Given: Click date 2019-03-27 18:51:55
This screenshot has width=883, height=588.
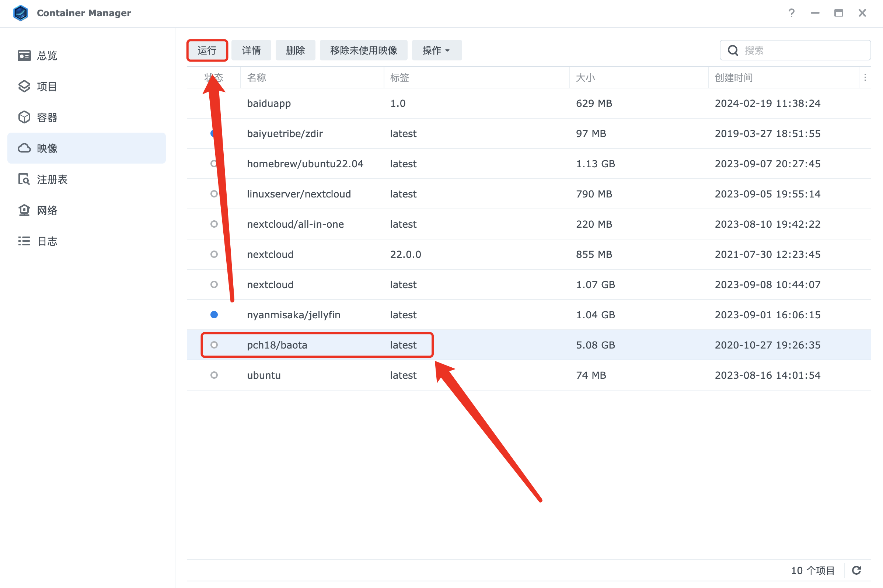Looking at the screenshot, I should click(x=768, y=133).
